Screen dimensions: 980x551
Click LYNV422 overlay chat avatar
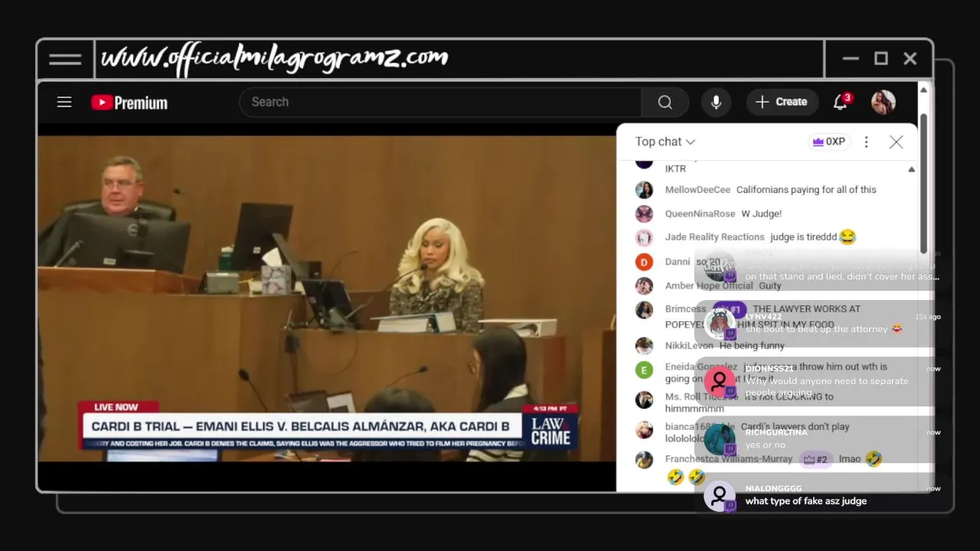pyautogui.click(x=720, y=322)
